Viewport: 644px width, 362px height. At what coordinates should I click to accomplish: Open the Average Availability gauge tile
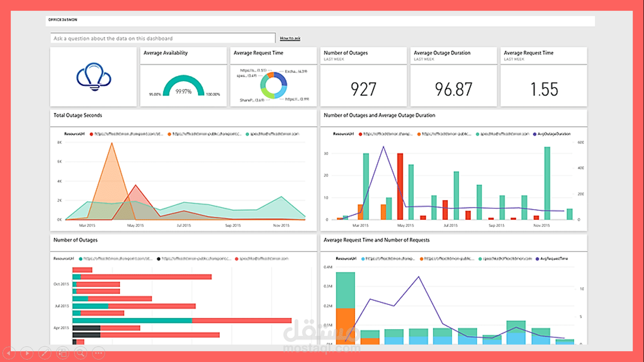point(184,77)
